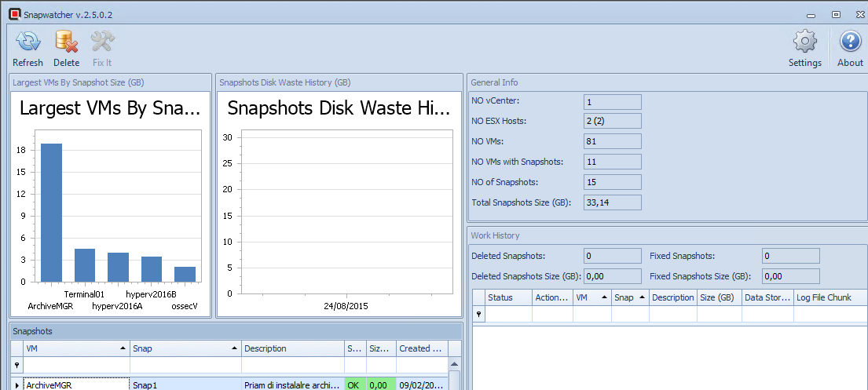
Task: Click the hyperv2016A bar in chart
Action: click(118, 267)
